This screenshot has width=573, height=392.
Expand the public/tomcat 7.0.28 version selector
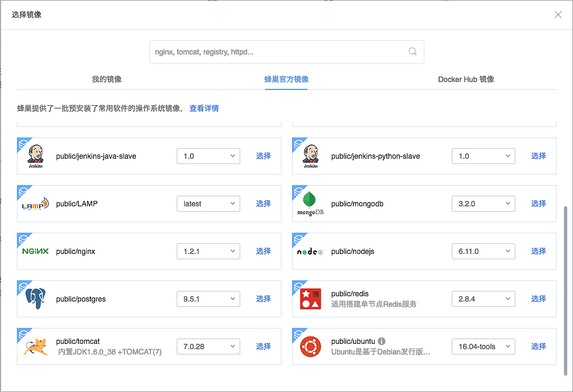(208, 347)
